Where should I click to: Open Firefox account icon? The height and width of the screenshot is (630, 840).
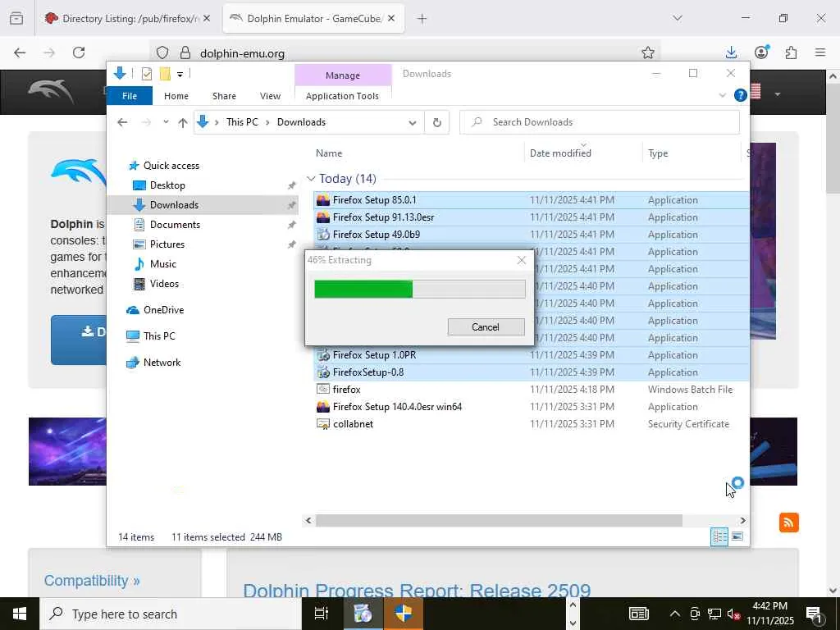761,52
